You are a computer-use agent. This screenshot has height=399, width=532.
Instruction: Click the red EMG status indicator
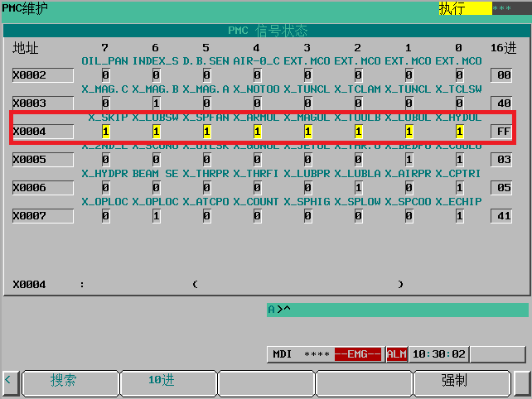click(x=357, y=354)
